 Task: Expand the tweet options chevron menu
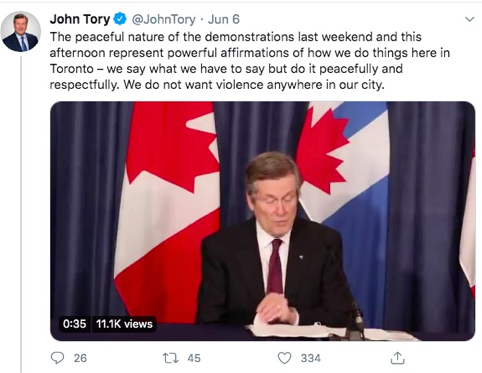469,19
